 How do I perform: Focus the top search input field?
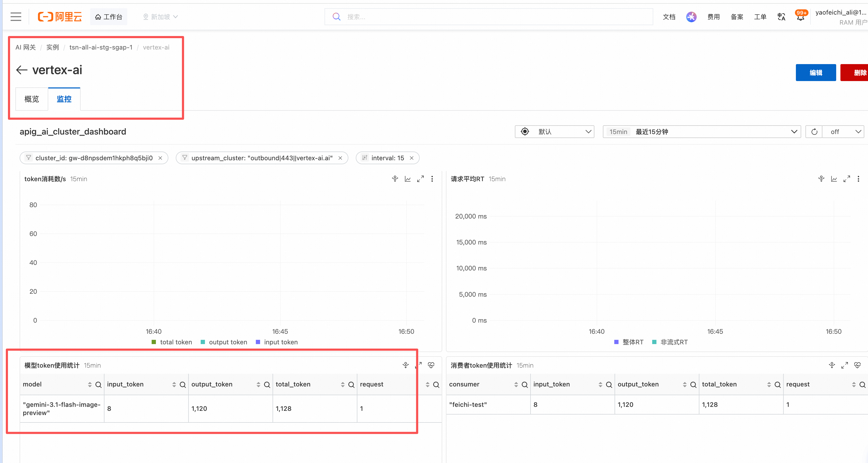click(x=489, y=16)
